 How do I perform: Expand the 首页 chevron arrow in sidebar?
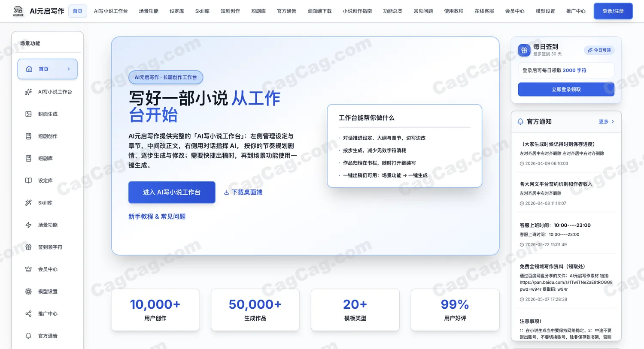click(69, 69)
